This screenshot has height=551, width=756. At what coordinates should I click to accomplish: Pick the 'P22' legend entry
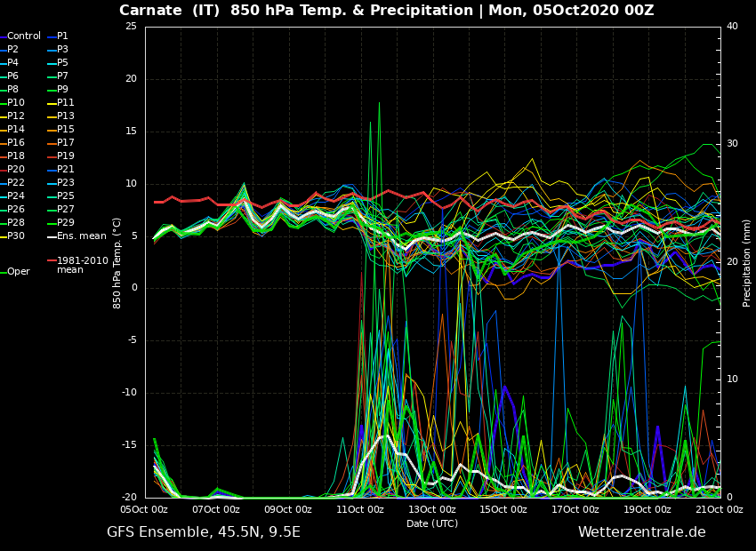15,182
